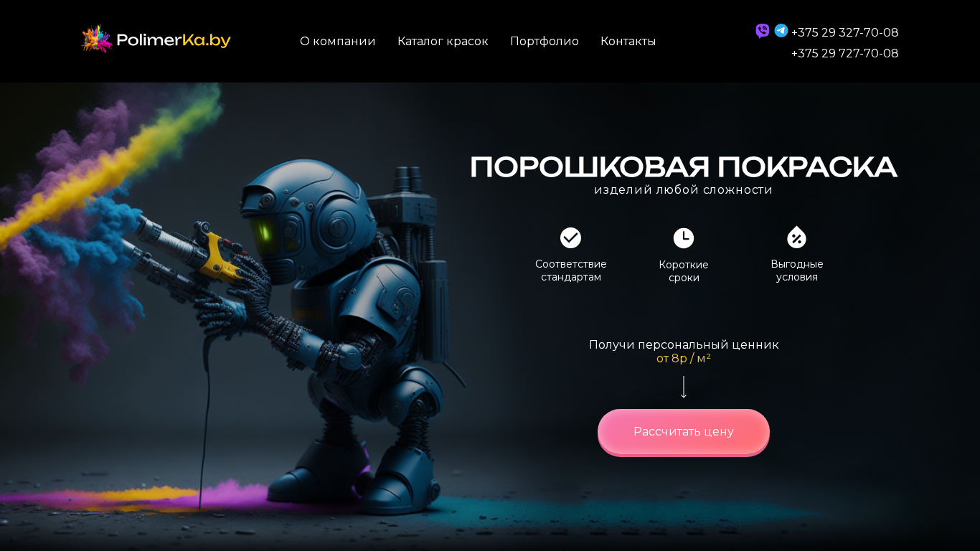Screen dimensions: 980x551
Task: Click the clock icon above Короткие сроки
Action: (683, 238)
